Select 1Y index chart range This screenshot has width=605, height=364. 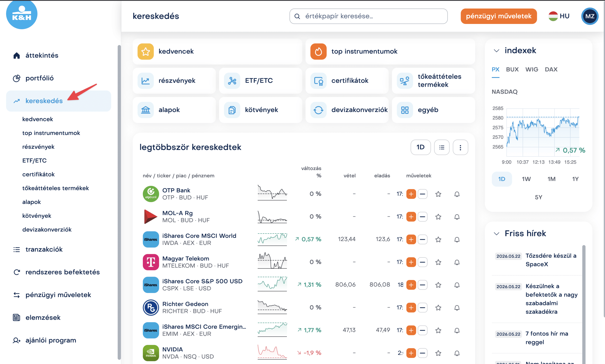(x=575, y=179)
